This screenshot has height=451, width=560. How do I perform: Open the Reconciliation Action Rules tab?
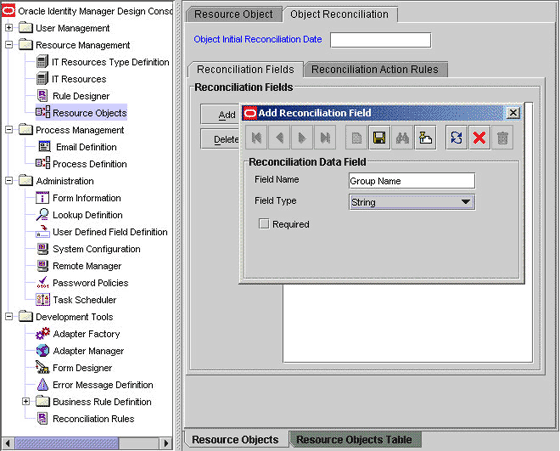(375, 69)
